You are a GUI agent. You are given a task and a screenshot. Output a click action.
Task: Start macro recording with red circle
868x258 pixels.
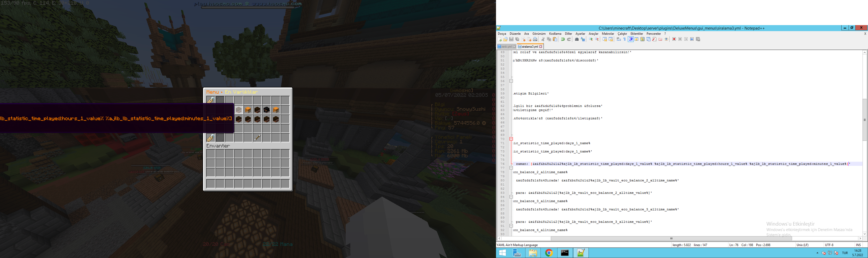(674, 39)
